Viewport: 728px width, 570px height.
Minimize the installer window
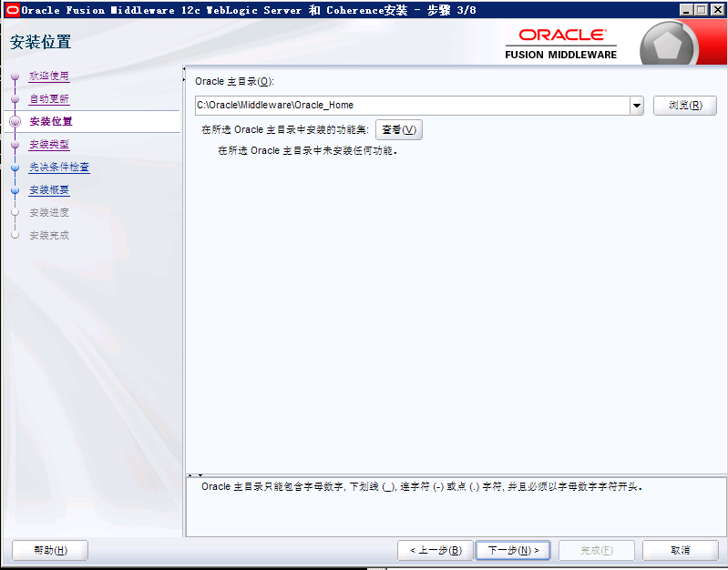(686, 10)
